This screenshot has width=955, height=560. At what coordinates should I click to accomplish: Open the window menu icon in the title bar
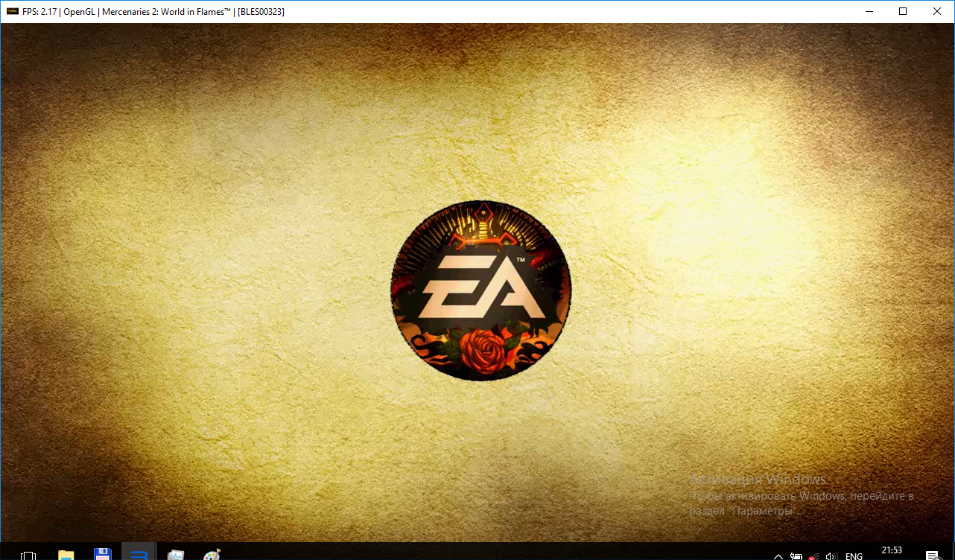12,12
